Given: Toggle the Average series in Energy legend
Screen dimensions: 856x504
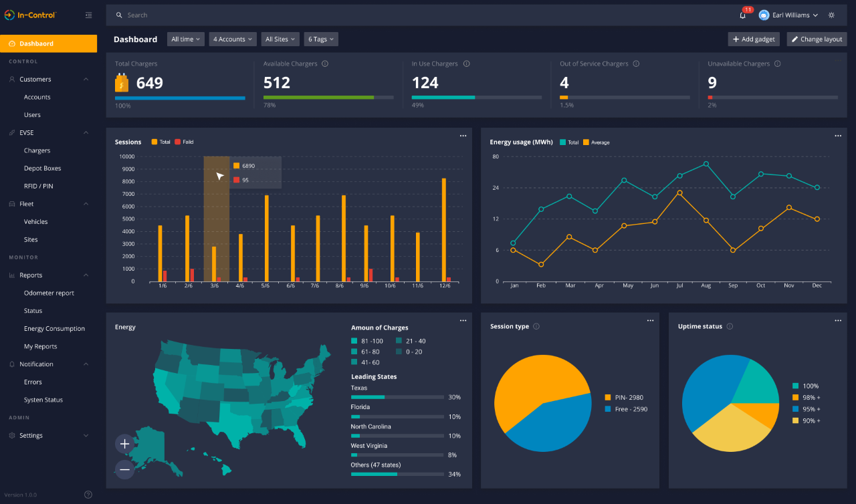Looking at the screenshot, I should point(597,142).
